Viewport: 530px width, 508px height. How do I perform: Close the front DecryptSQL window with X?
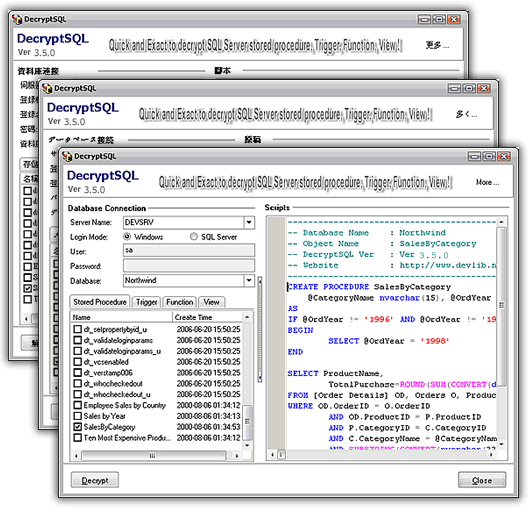pos(504,156)
